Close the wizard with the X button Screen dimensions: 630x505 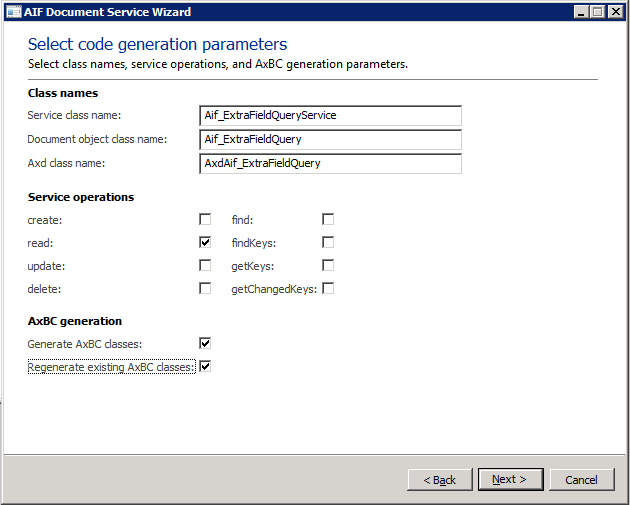617,12
